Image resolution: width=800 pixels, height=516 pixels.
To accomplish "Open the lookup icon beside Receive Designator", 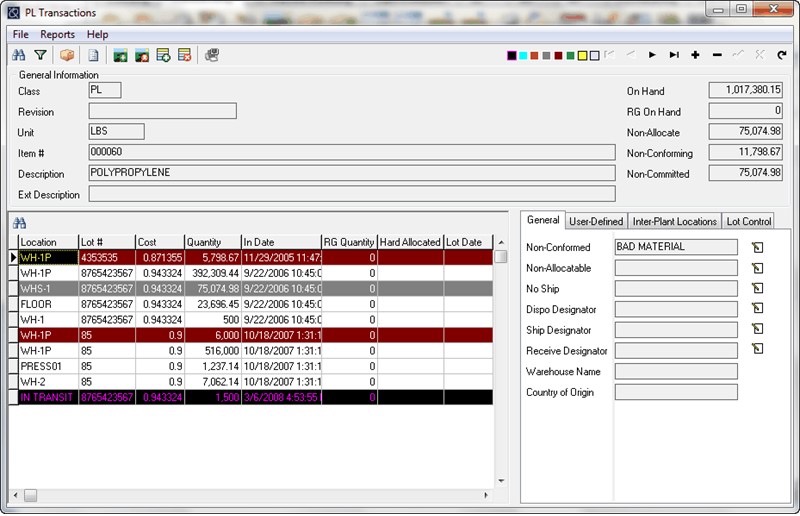I will tap(757, 349).
